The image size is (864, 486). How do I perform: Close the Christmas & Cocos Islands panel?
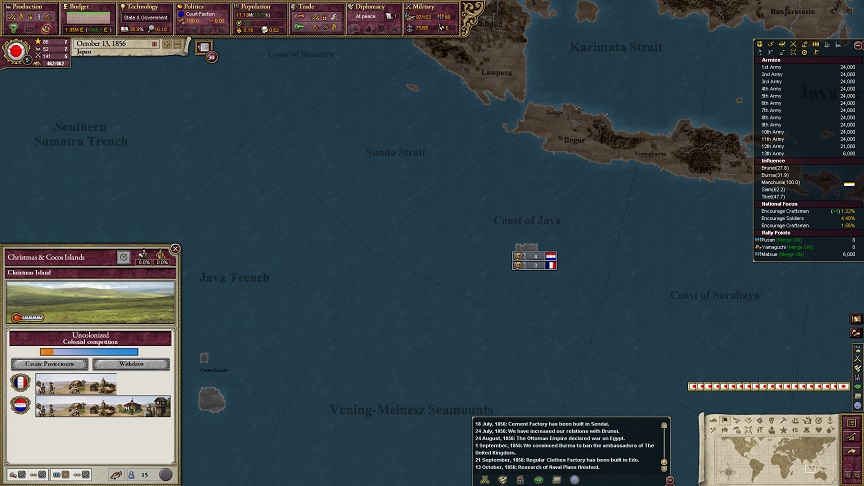click(175, 249)
